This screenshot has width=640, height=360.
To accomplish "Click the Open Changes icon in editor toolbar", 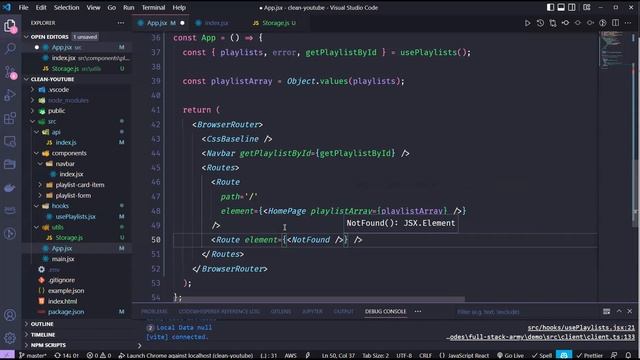I will [x=553, y=23].
